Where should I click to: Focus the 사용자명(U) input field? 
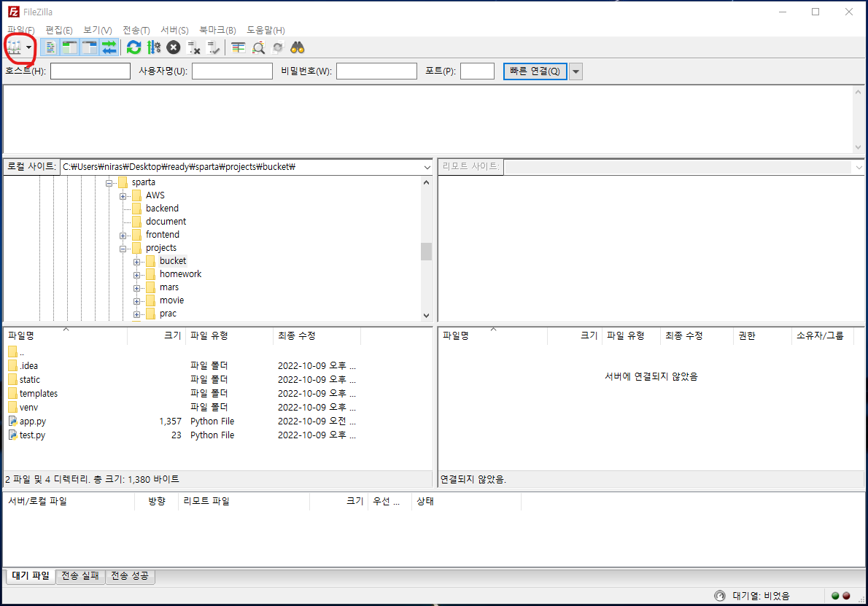(x=232, y=71)
